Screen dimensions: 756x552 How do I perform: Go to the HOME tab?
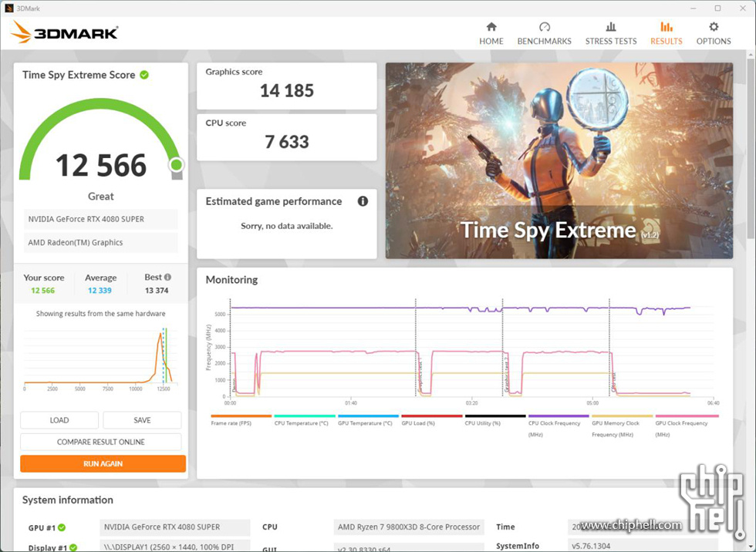click(491, 34)
